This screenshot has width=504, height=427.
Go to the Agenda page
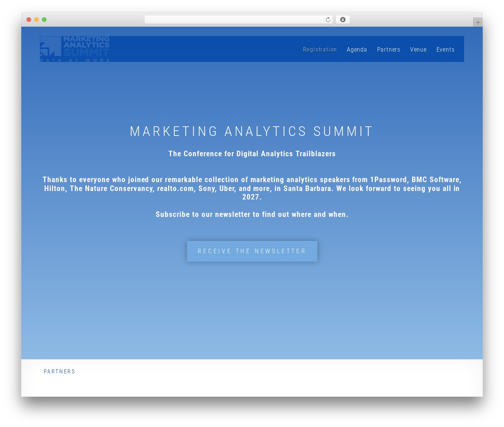click(357, 50)
